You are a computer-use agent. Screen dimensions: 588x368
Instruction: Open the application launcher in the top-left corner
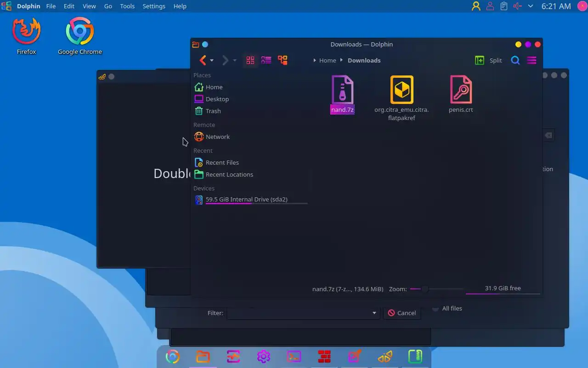(x=6, y=6)
